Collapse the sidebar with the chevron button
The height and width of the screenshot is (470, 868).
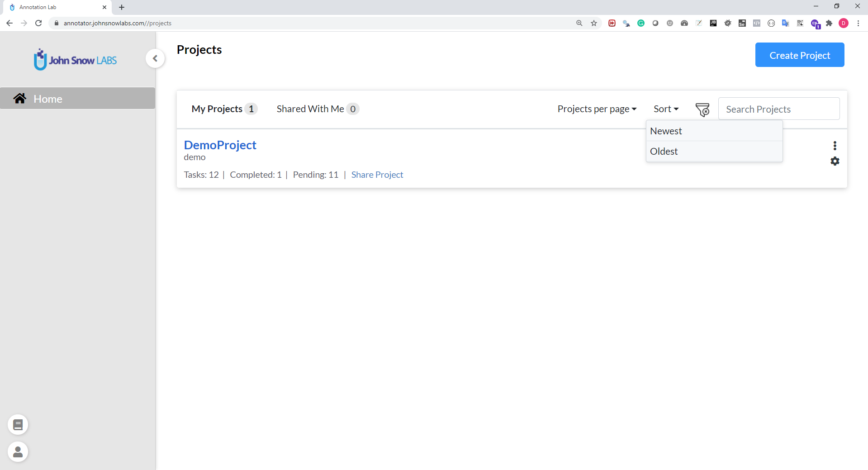(x=155, y=58)
